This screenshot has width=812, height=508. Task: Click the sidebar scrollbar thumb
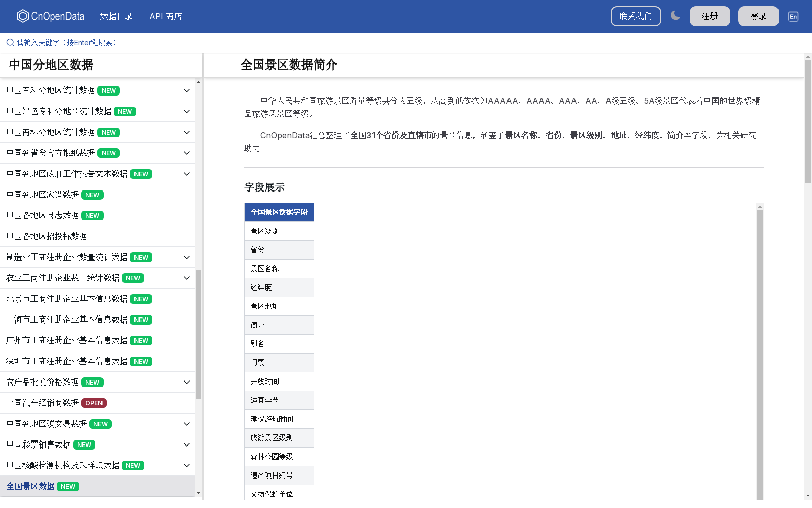coord(198,335)
